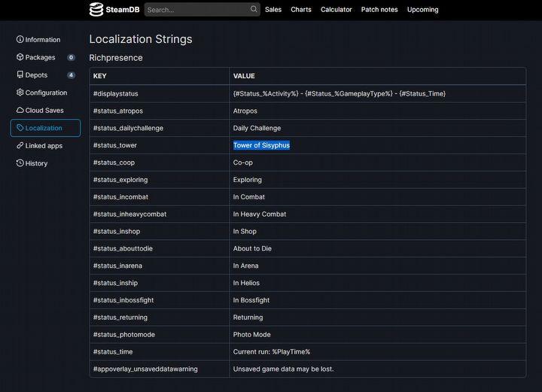Open Cloud Saves section in sidebar
Image resolution: width=542 pixels, height=392 pixels.
click(44, 111)
